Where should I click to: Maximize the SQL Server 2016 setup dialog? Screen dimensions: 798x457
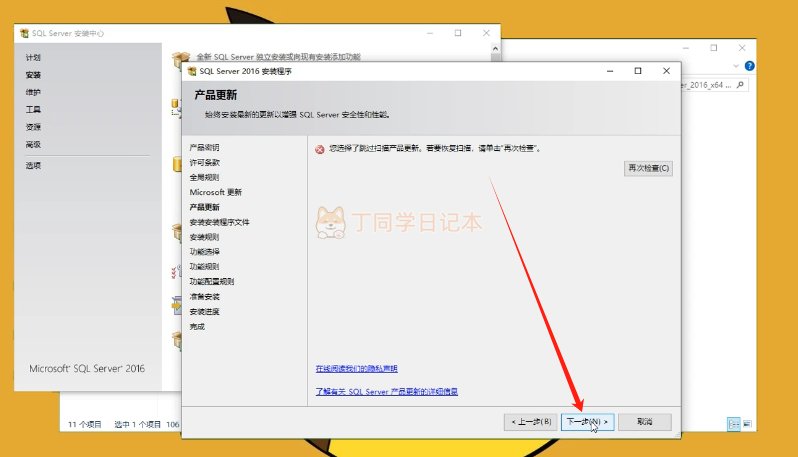(638, 71)
